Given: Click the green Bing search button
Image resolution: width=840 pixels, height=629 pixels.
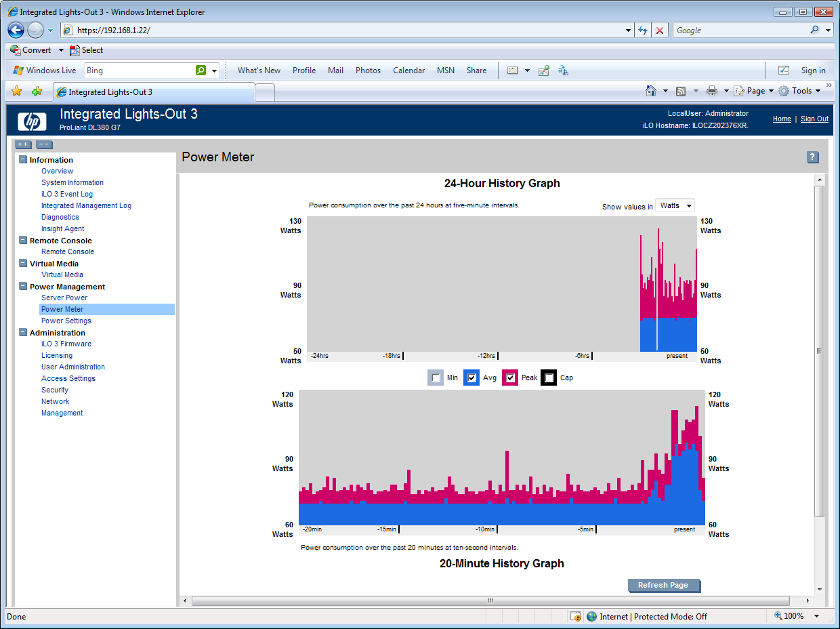Looking at the screenshot, I should (201, 70).
